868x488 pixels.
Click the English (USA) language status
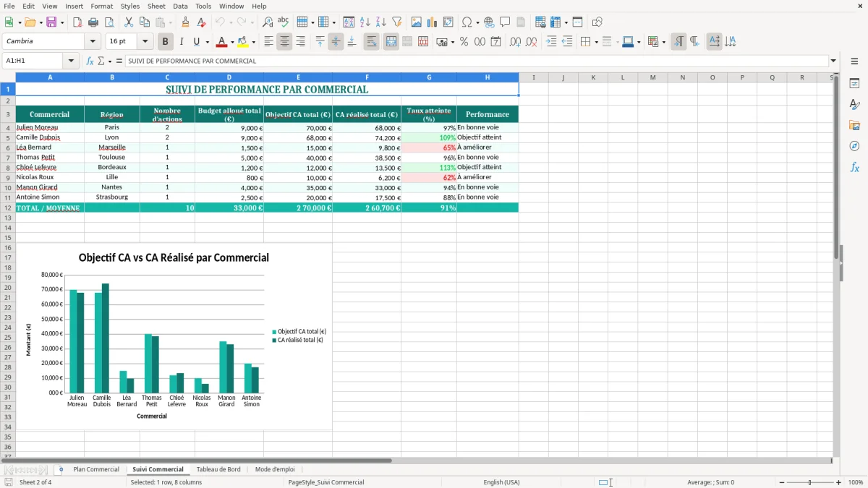[501, 482]
